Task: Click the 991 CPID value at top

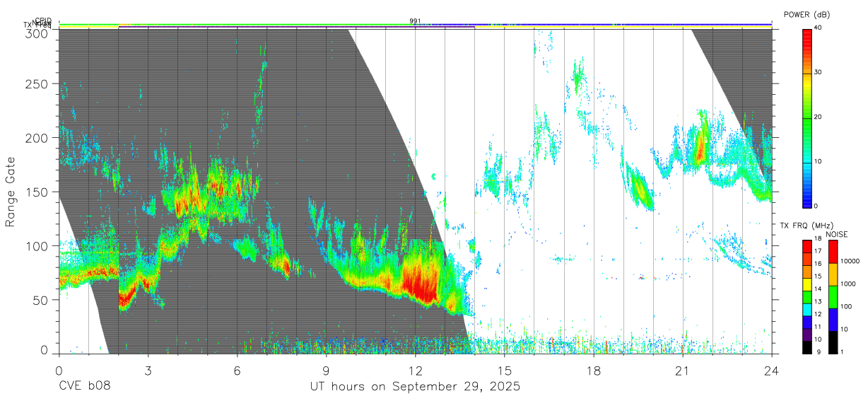Action: pos(415,21)
